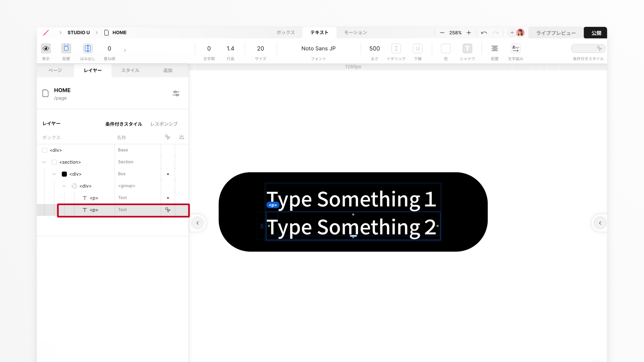Open the 文字組み writing mode icon
Image resolution: width=644 pixels, height=362 pixels.
tap(515, 49)
